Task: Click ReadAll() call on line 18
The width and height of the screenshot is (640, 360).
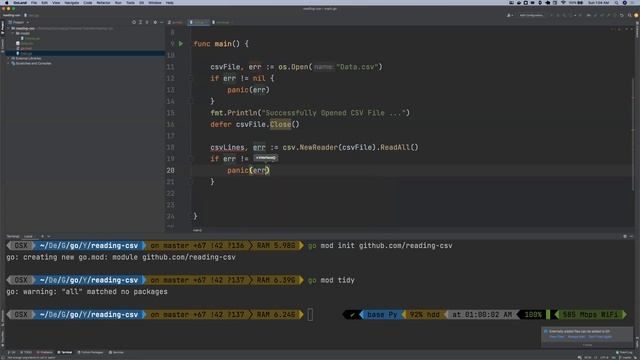Action: (x=399, y=147)
